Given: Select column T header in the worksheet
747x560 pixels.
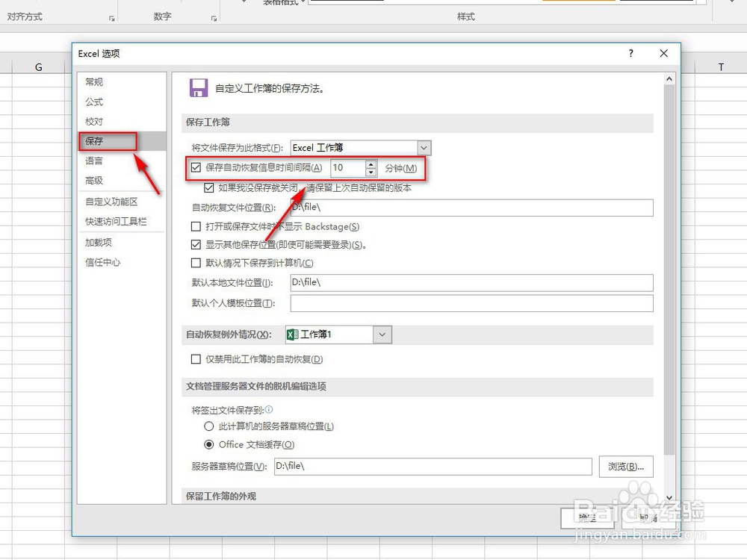Looking at the screenshot, I should click(721, 67).
